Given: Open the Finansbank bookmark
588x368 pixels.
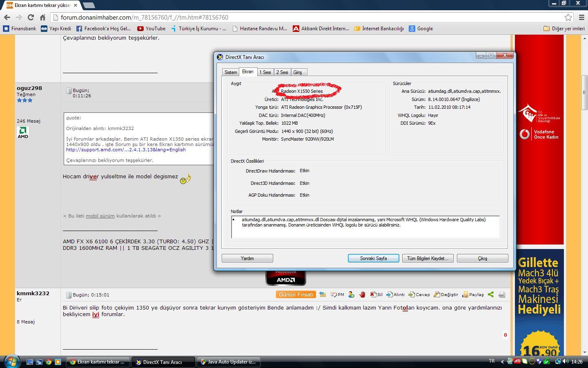Looking at the screenshot, I should click(19, 29).
